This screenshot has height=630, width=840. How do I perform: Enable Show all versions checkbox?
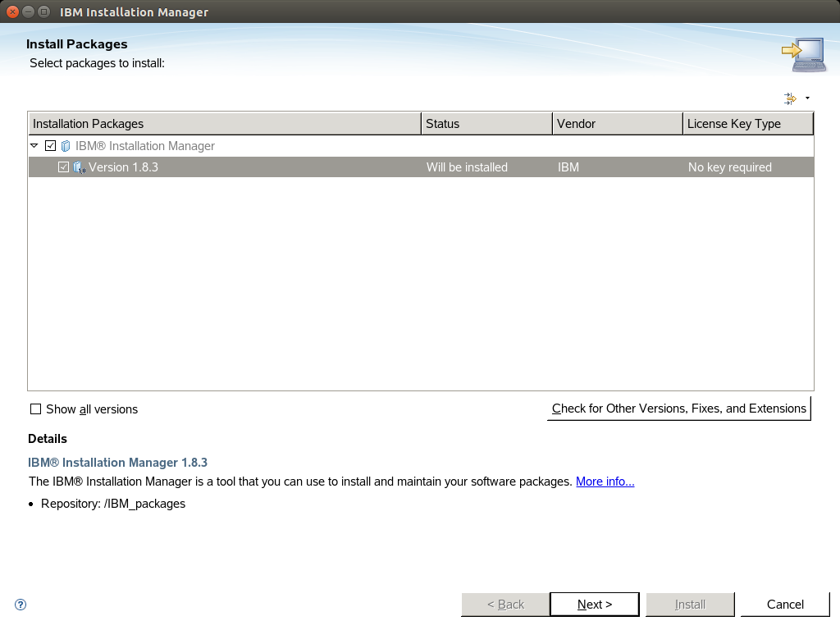(x=35, y=409)
